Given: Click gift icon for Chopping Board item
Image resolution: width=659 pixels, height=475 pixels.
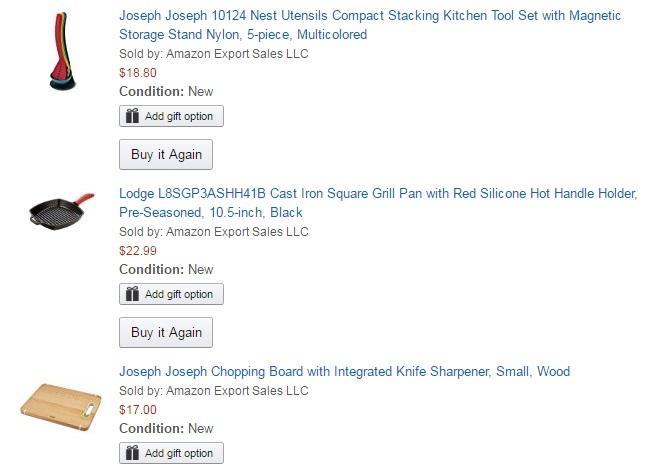Looking at the screenshot, I should (x=133, y=453).
